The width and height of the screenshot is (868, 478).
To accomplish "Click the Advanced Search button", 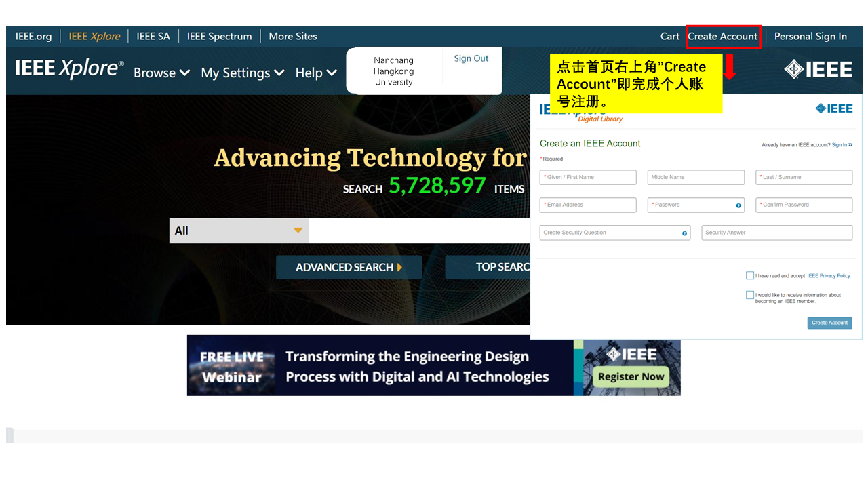I will point(349,267).
